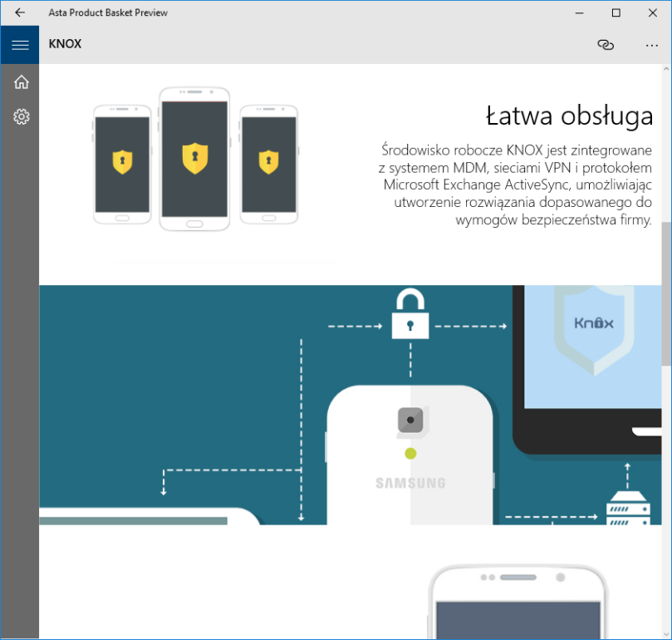Click the server rack icon
The height and width of the screenshot is (640, 672).
(x=629, y=506)
